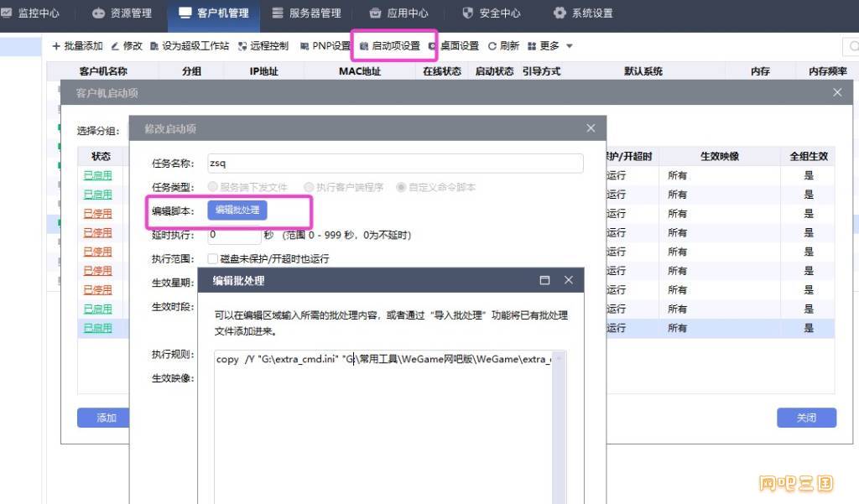This screenshot has width=859, height=504.
Task: Click the 客户机名称 column header
Action: pos(103,71)
